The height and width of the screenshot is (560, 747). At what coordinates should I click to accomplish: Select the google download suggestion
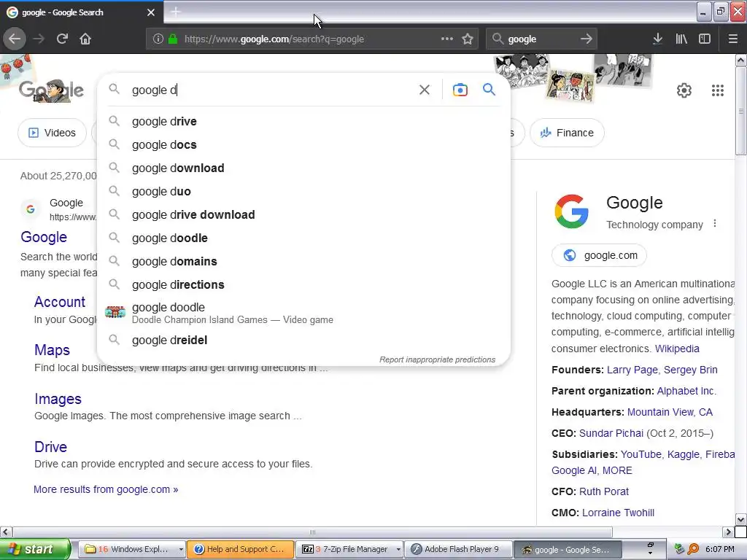click(x=303, y=168)
